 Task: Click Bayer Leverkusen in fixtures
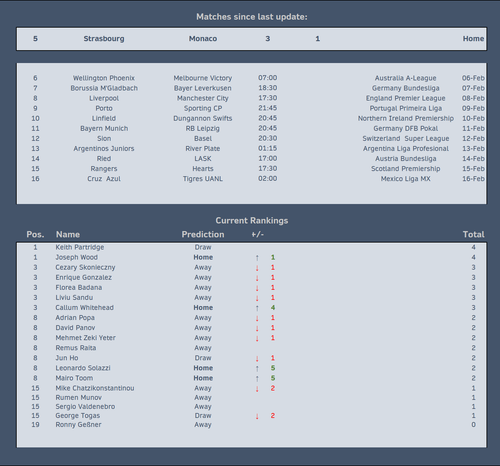click(203, 88)
